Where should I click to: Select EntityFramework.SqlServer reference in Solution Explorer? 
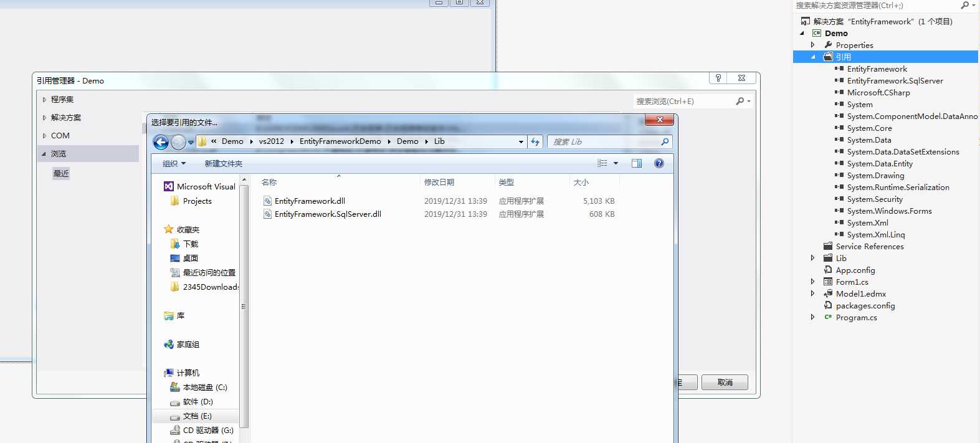tap(895, 80)
